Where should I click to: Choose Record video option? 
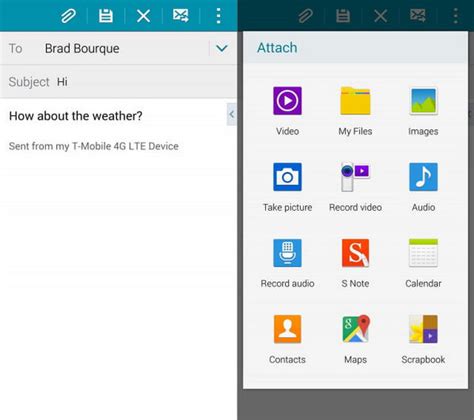coord(355,187)
